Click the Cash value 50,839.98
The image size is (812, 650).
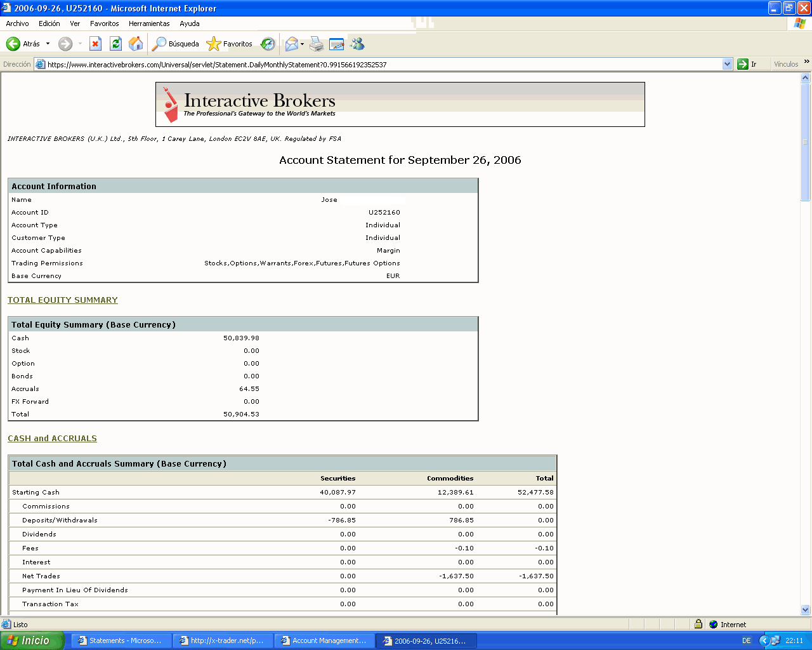(x=241, y=338)
